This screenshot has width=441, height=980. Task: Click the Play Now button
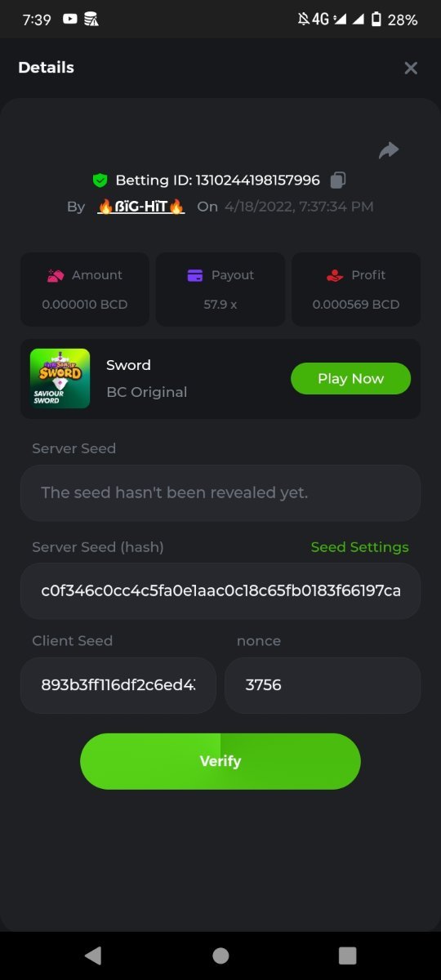pos(350,379)
